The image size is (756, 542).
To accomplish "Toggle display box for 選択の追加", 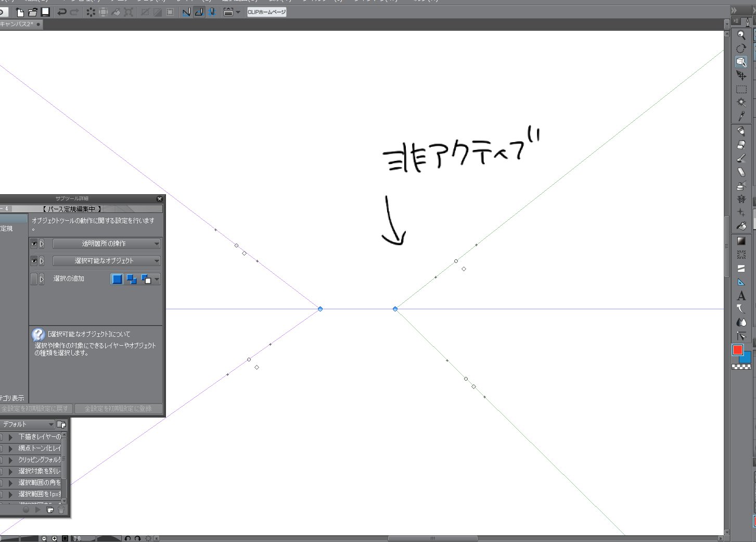I will pyautogui.click(x=34, y=279).
